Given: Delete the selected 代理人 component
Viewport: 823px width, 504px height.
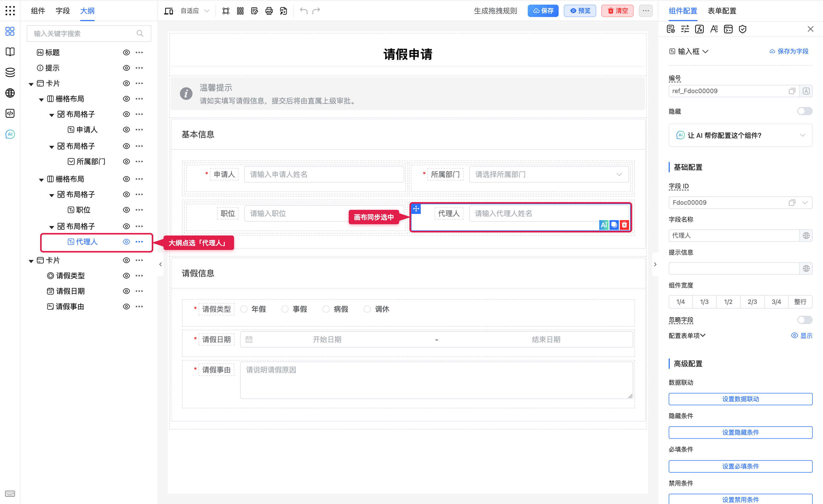Looking at the screenshot, I should tap(624, 225).
